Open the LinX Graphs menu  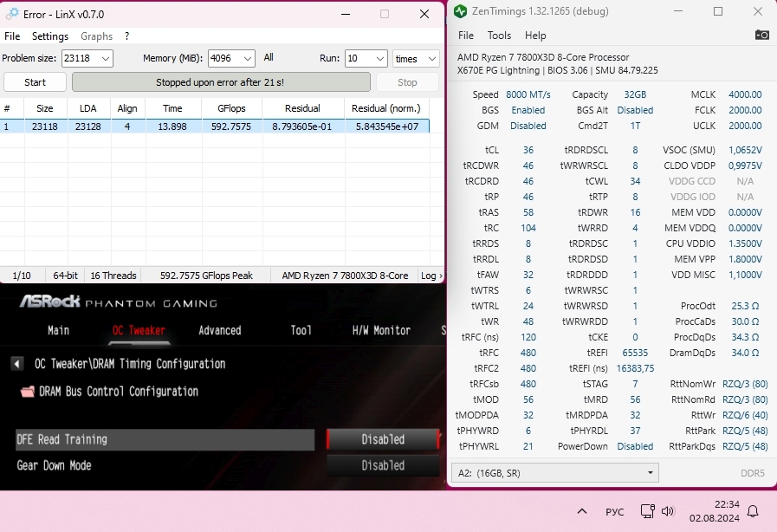97,36
